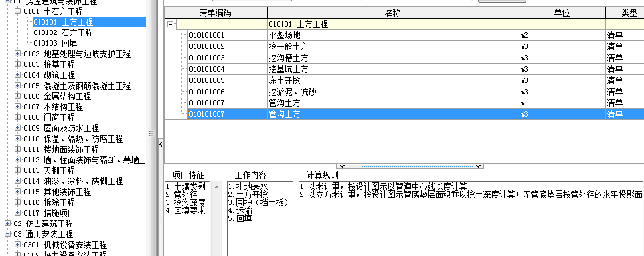Expand the 0104 砌筑工程 node
Image resolution: width=644 pixels, height=256 pixels.
(x=18, y=75)
